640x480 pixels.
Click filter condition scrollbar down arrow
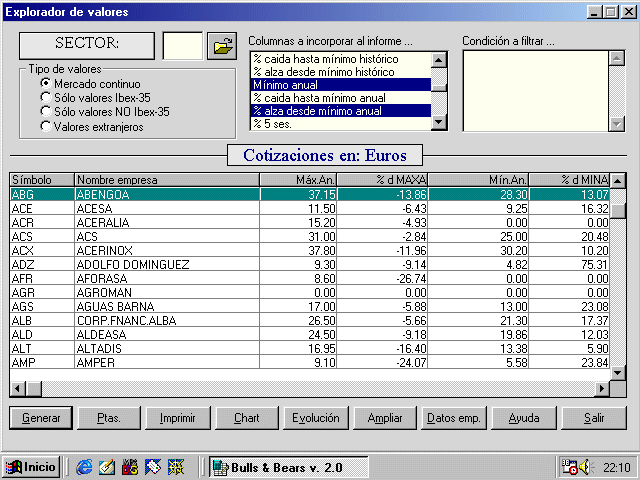coord(616,123)
